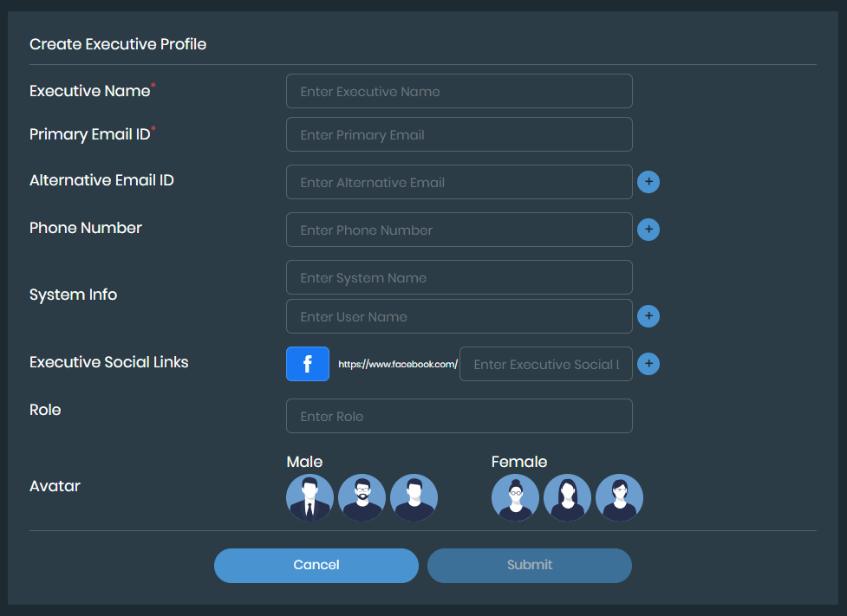
Task: Click the Create Executive Profile heading
Action: pos(118,44)
